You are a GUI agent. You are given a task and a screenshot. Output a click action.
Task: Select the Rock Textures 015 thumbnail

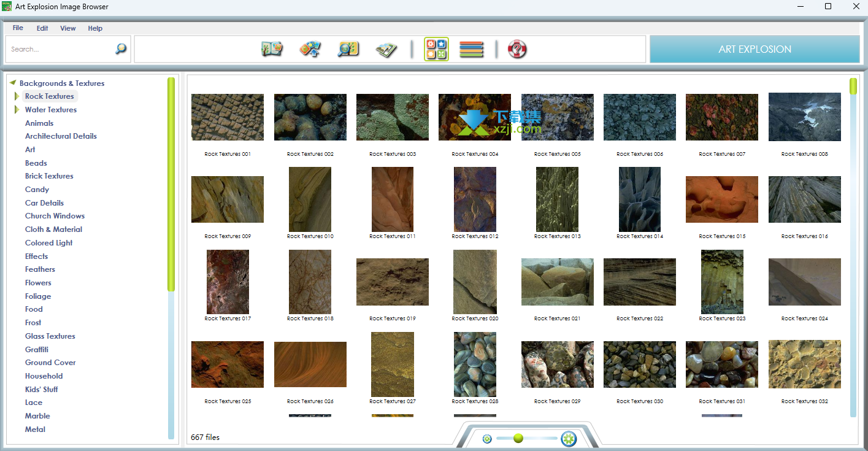coord(722,199)
